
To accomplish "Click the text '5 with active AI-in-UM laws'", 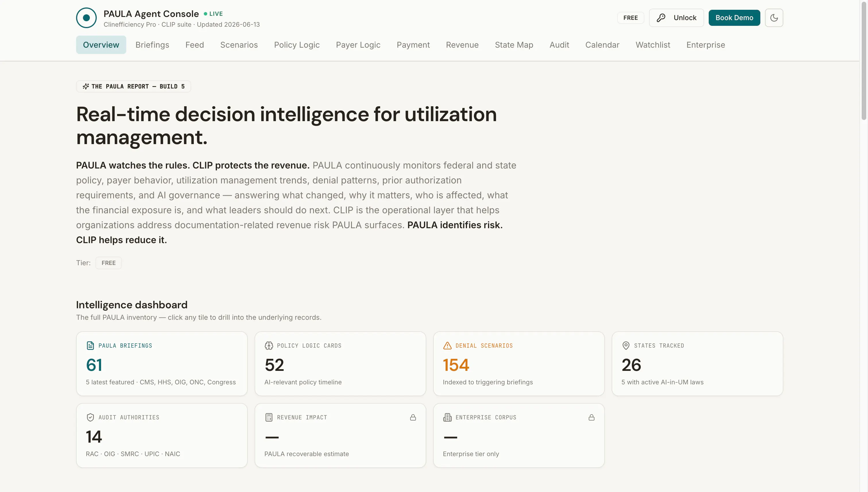I will (x=662, y=382).
